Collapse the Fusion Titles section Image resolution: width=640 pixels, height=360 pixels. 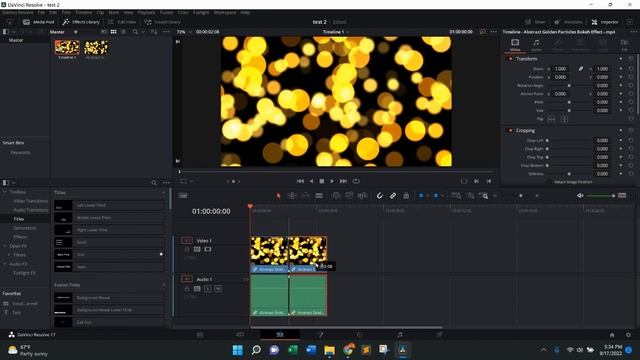click(x=164, y=285)
